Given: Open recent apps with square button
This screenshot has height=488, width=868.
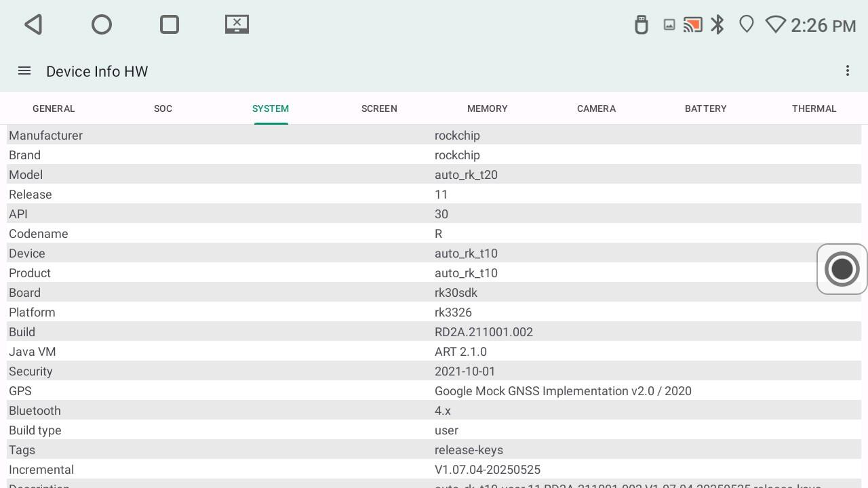Looking at the screenshot, I should pyautogui.click(x=170, y=25).
